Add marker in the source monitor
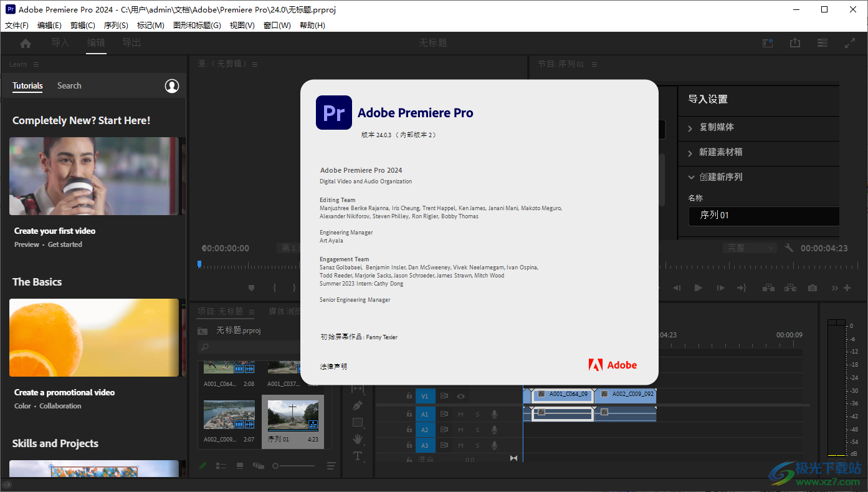 tap(252, 288)
